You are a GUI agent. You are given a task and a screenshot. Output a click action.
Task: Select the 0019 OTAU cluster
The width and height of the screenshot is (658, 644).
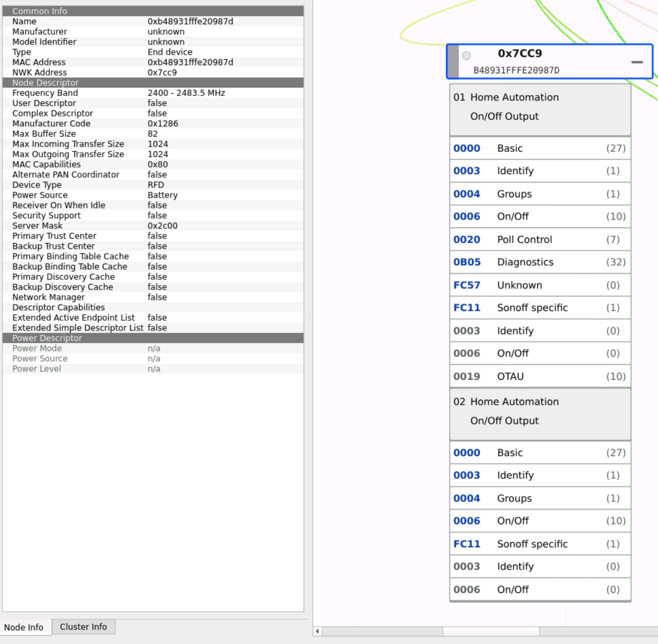tap(539, 376)
